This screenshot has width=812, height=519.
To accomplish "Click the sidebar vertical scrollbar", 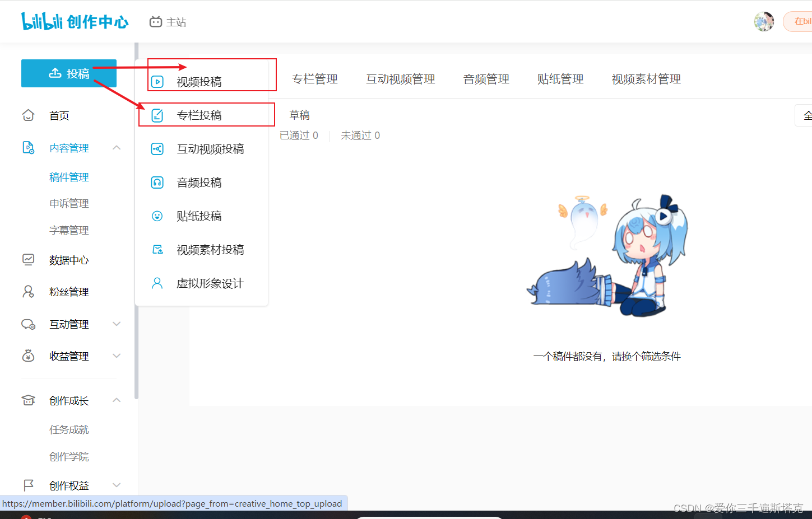I will coord(136,221).
